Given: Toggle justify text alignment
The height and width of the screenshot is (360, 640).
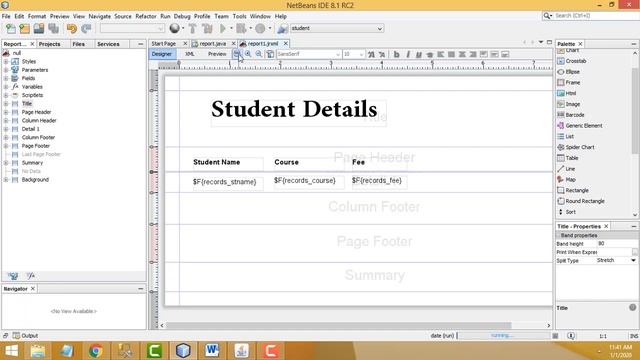Looking at the screenshot, I should 451,54.
